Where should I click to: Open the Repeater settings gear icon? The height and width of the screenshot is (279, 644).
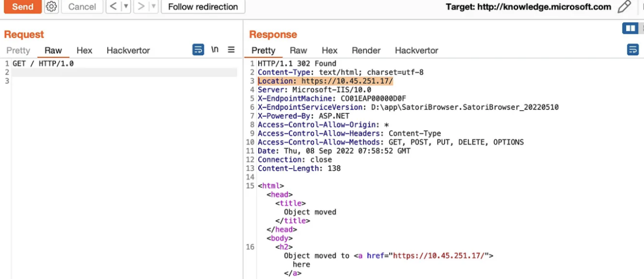tap(51, 7)
